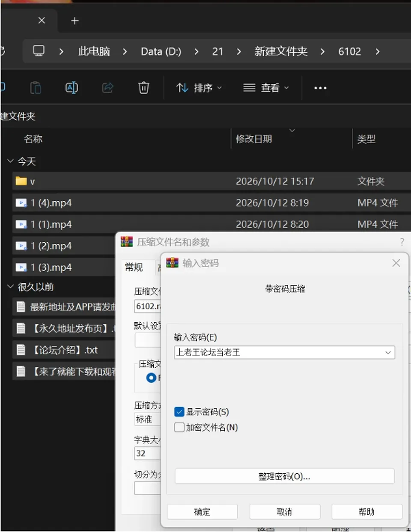Click the delete trash can icon
Screen dimensions: 411x532
coord(143,88)
